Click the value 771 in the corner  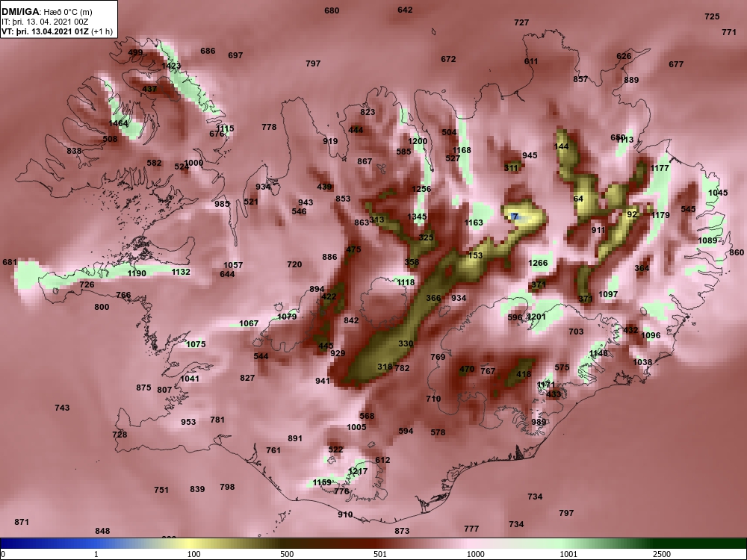729,32
